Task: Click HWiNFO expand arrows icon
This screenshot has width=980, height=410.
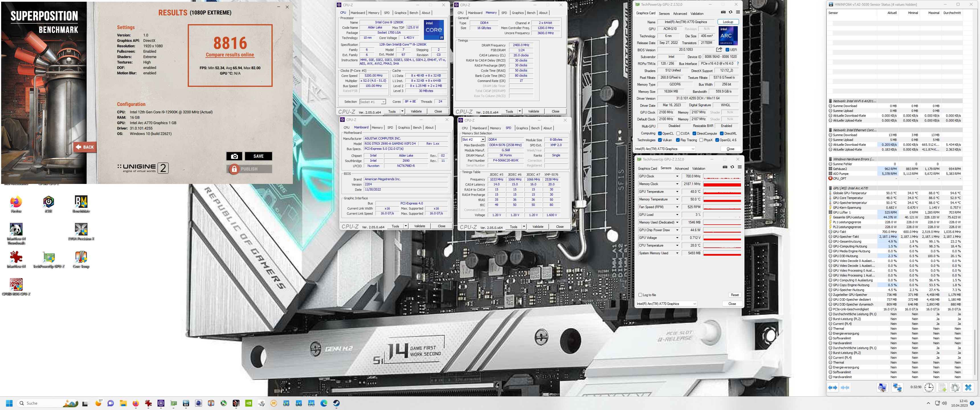Action: pos(833,388)
